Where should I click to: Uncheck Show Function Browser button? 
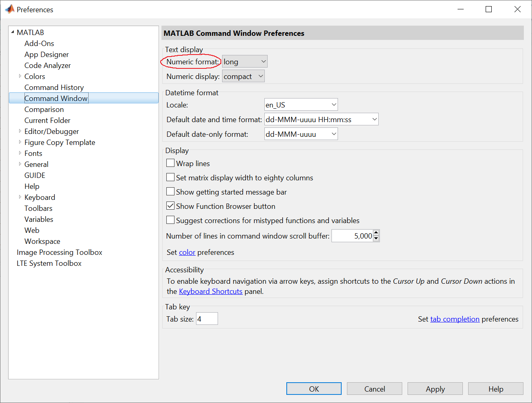pyautogui.click(x=170, y=206)
